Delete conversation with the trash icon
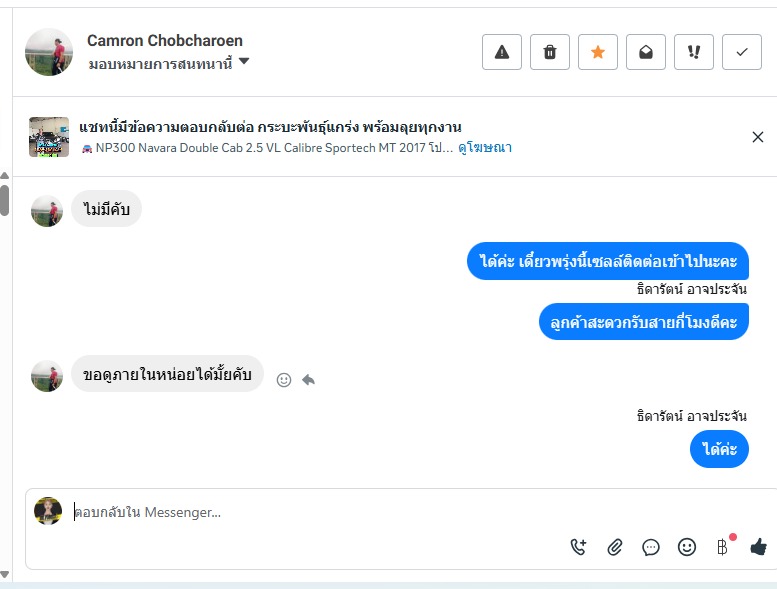The image size is (777, 589). coord(550,52)
